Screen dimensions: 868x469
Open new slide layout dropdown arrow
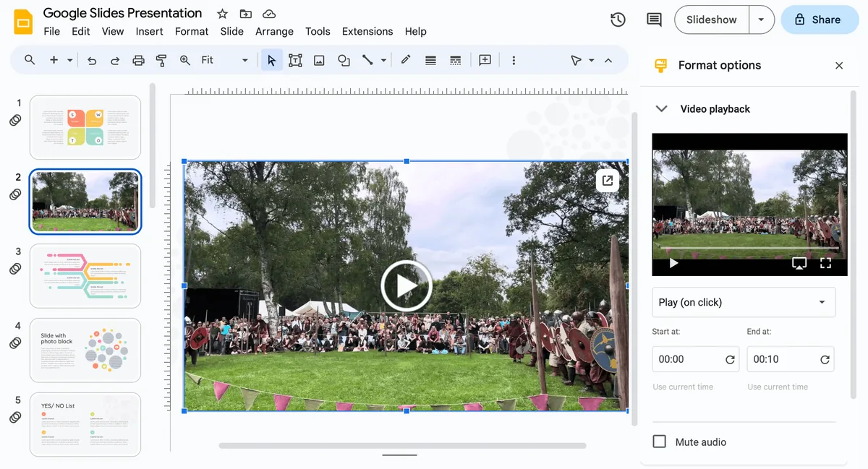70,60
